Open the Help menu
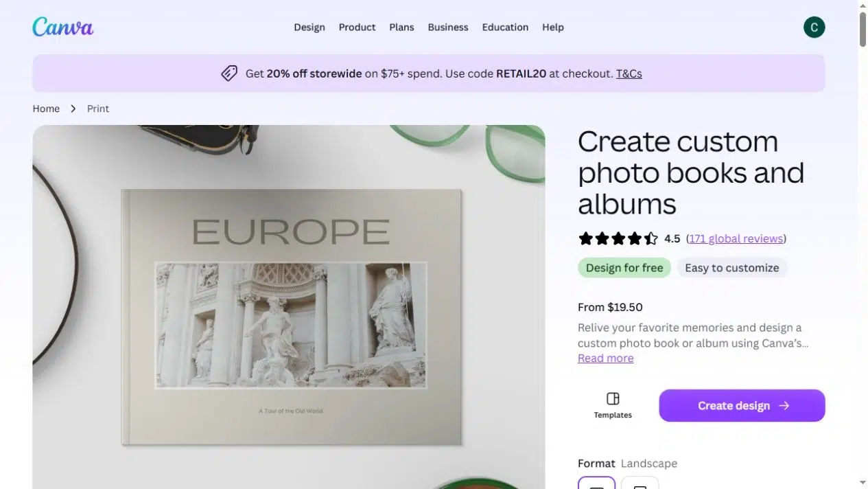The image size is (868, 489). [553, 27]
